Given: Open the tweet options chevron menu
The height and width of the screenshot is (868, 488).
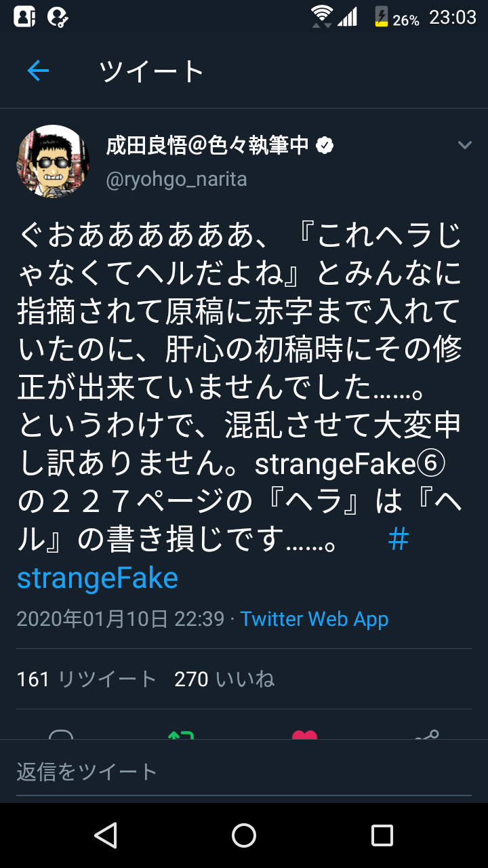Looking at the screenshot, I should pos(465,145).
